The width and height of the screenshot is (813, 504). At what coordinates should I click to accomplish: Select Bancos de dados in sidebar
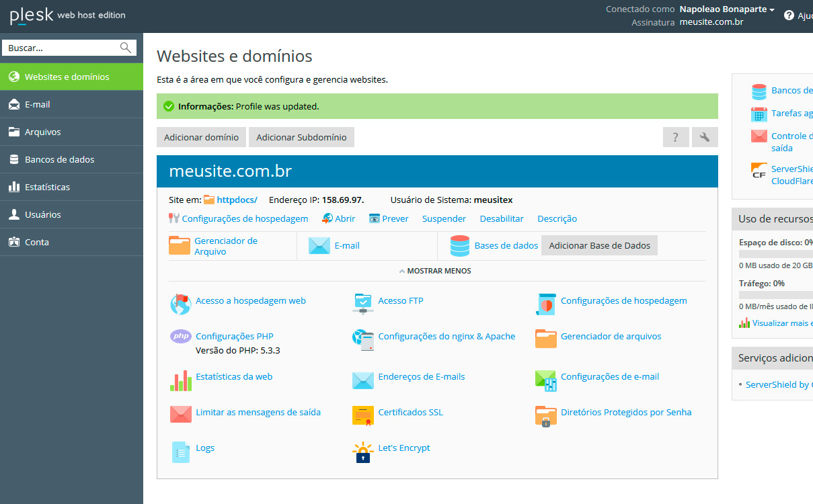click(x=59, y=159)
